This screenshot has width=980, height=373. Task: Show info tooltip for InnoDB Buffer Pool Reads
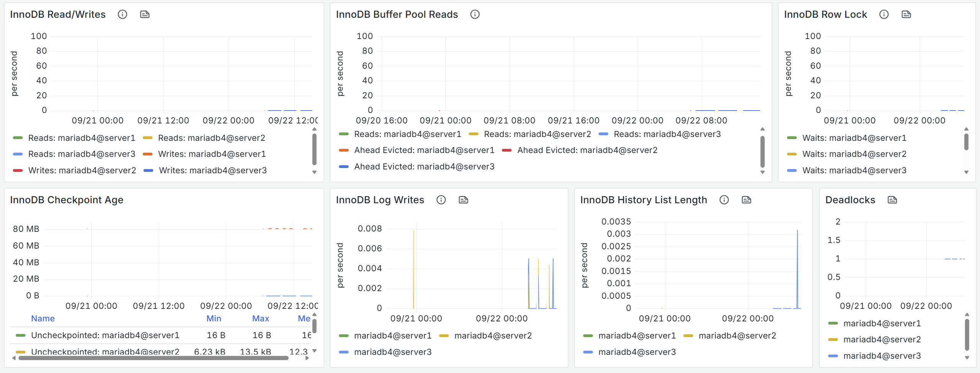tap(475, 15)
